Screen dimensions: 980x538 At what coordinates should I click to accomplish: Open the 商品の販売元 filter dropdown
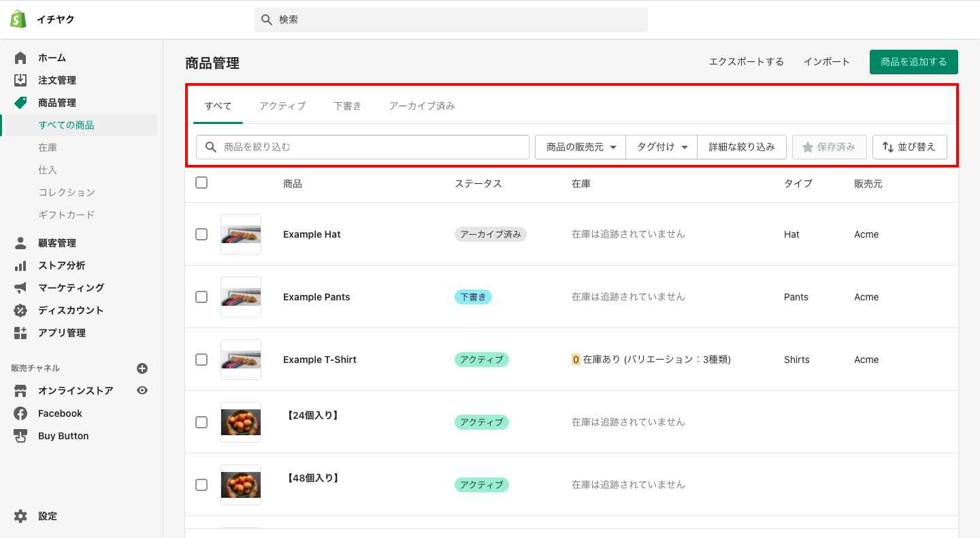(x=581, y=147)
